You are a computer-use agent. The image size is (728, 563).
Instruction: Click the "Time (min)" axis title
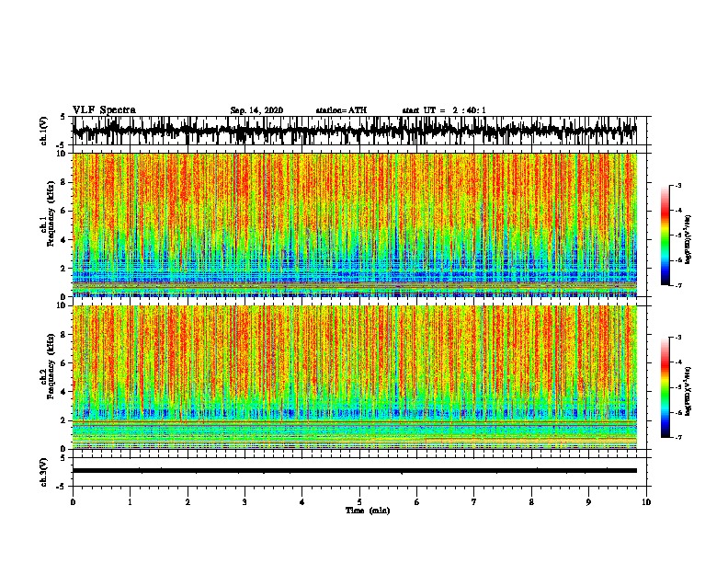tap(368, 511)
